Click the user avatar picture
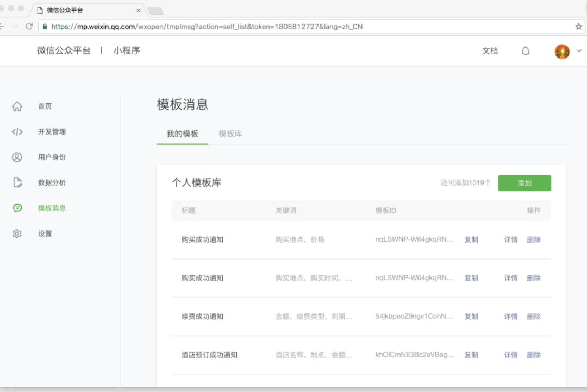The image size is (587, 392). [x=562, y=52]
